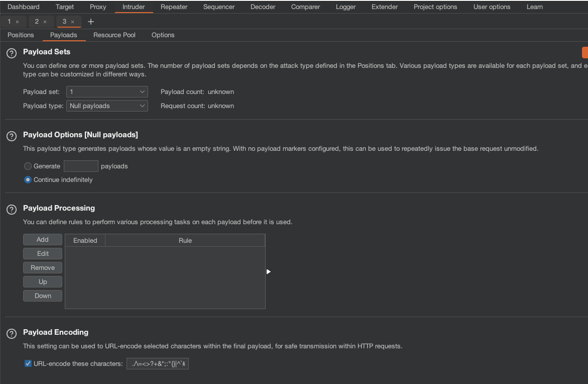Close Intruder attack tab 1
Screen dimensions: 588x384
[18, 22]
